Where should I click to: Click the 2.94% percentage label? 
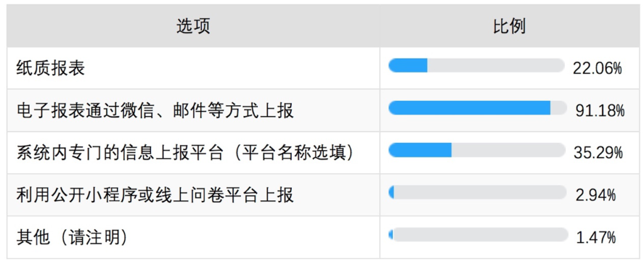click(596, 195)
